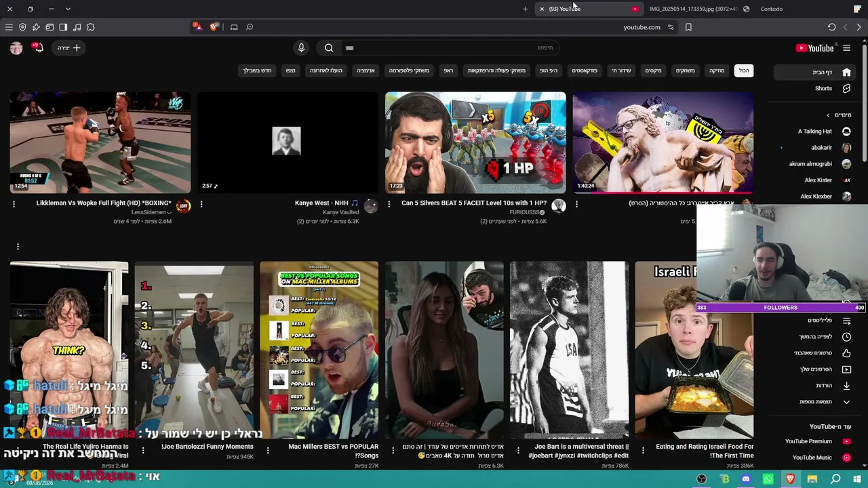Select the מוזיקה filter chip
868x488 pixels.
coord(717,70)
